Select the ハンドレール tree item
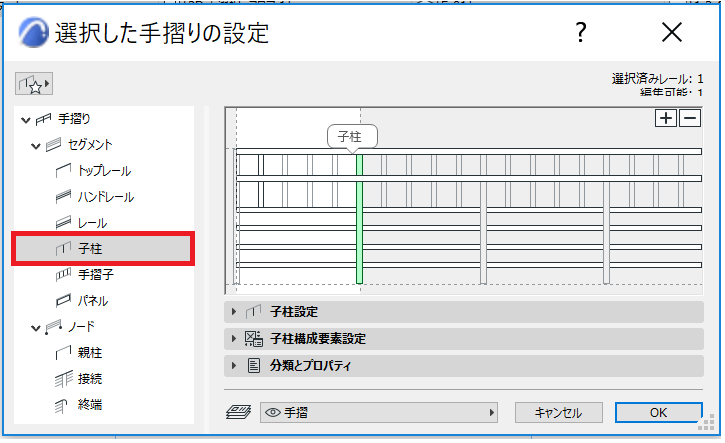 106,197
